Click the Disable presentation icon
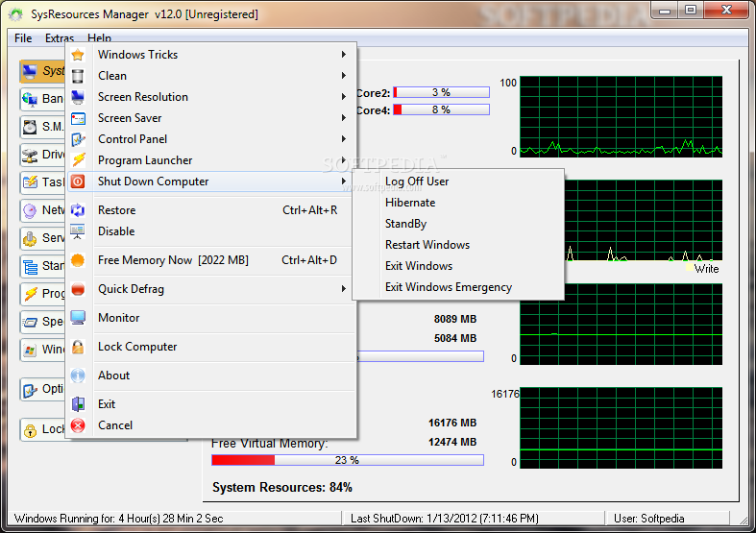756x533 pixels. tap(78, 231)
